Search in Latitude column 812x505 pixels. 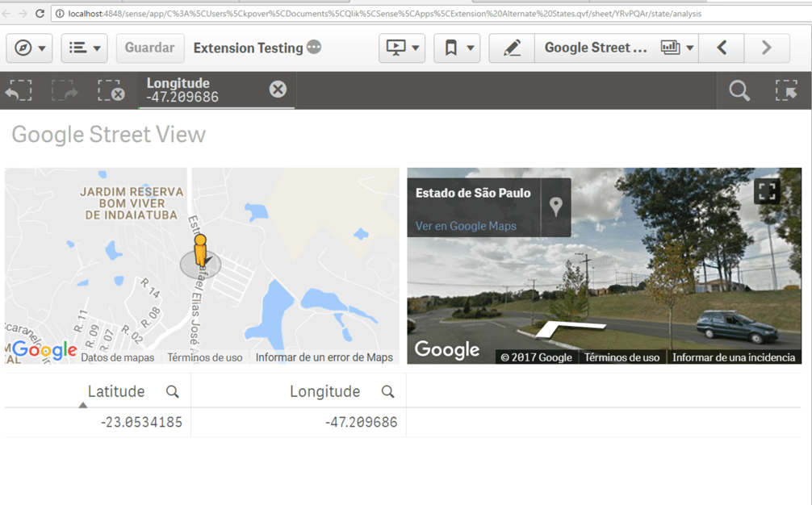[x=172, y=391]
